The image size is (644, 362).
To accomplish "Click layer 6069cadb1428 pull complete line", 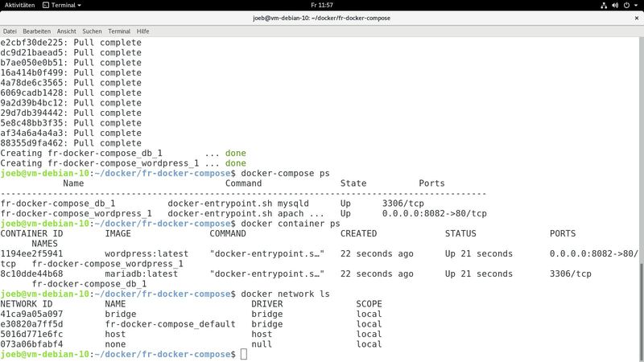I will pyautogui.click(x=71, y=93).
